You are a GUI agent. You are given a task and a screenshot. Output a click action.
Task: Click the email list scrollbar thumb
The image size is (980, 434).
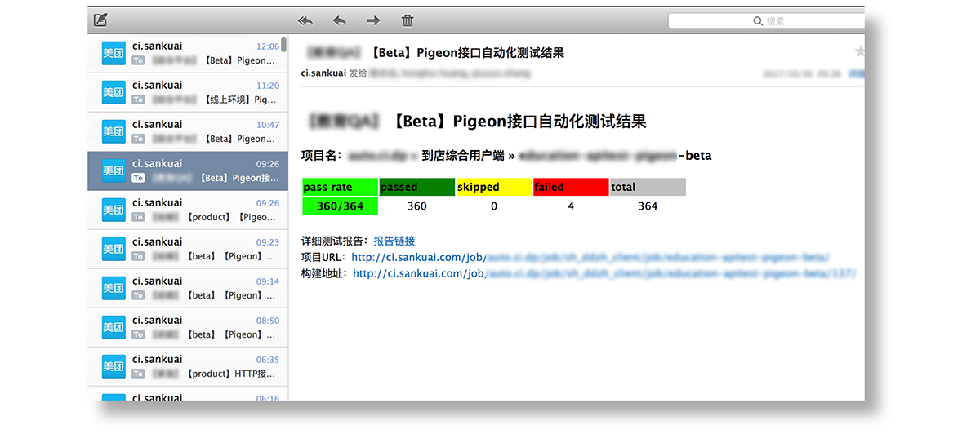click(x=283, y=44)
